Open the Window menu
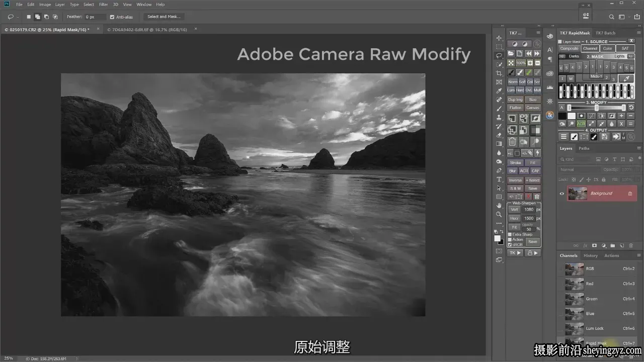The height and width of the screenshot is (362, 644). coord(144,5)
